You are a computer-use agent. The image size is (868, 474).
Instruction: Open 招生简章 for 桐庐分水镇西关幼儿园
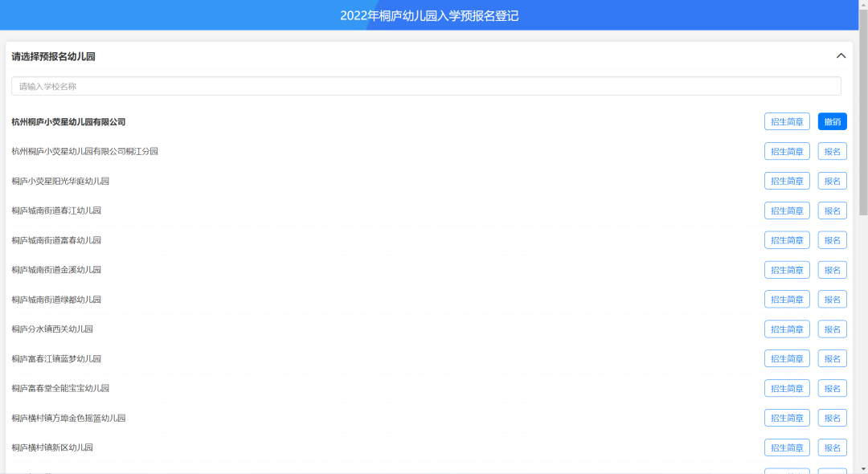(x=787, y=329)
